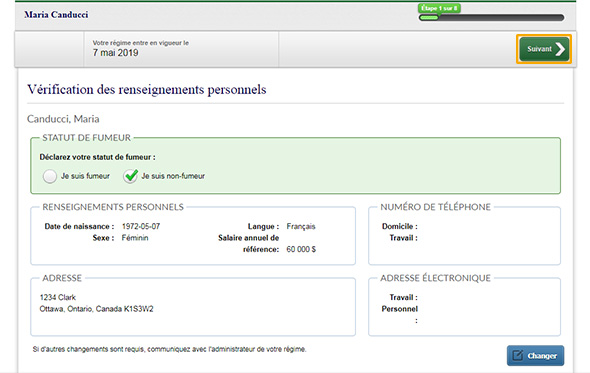Click the Domicile phone number field
The image size is (590, 373).
point(485,226)
